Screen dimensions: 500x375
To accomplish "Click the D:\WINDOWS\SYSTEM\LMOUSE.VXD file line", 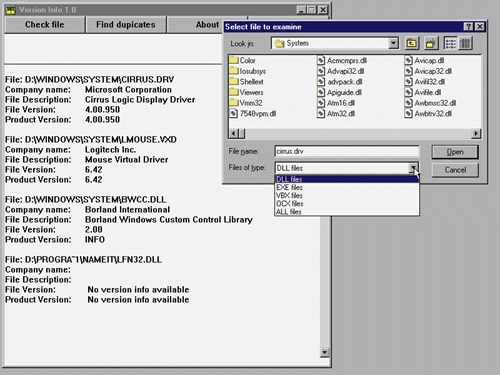I will pyautogui.click(x=91, y=140).
